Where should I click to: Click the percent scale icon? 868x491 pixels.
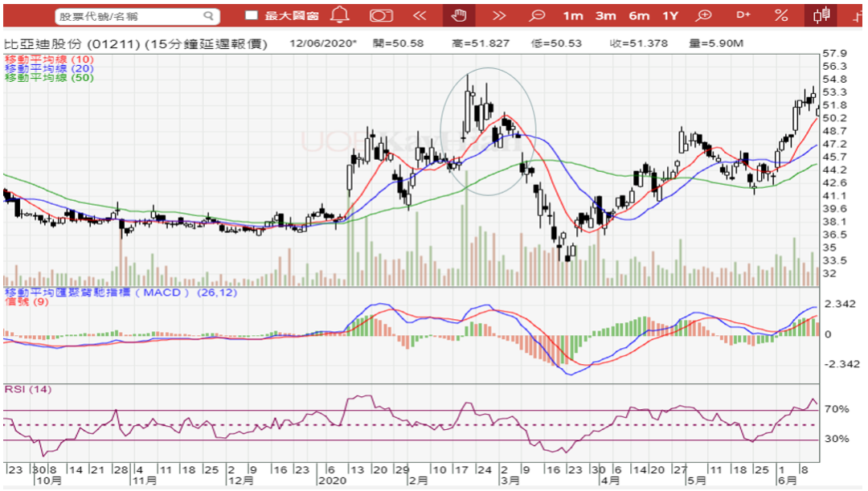coord(780,15)
